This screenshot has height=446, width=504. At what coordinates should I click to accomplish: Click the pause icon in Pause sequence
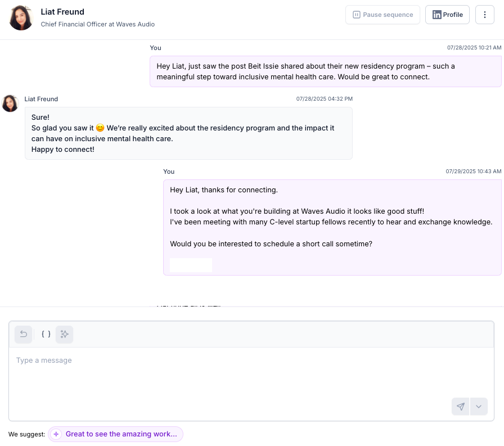357,15
